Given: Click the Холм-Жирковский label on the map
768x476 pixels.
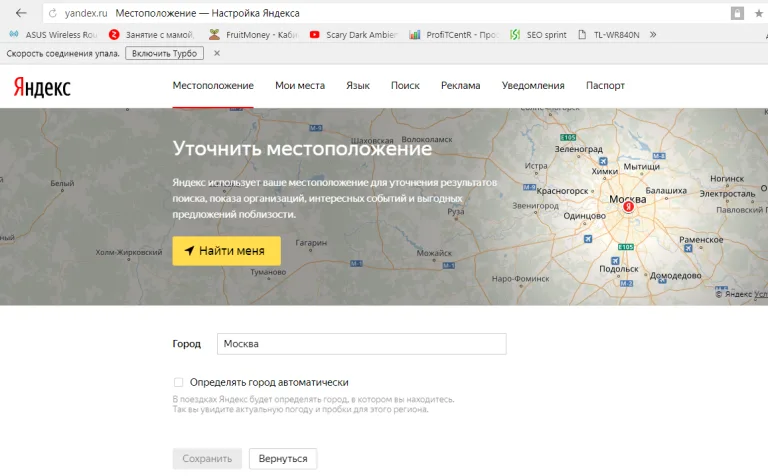Looking at the screenshot, I should point(129,252).
